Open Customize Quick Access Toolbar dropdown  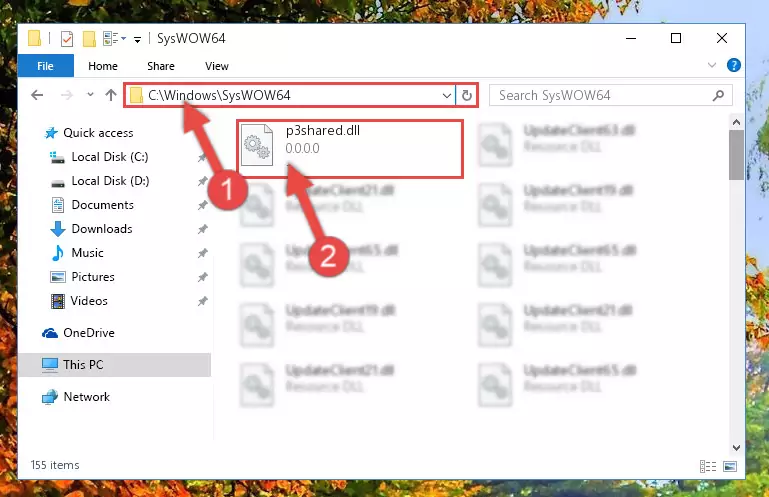[137, 39]
